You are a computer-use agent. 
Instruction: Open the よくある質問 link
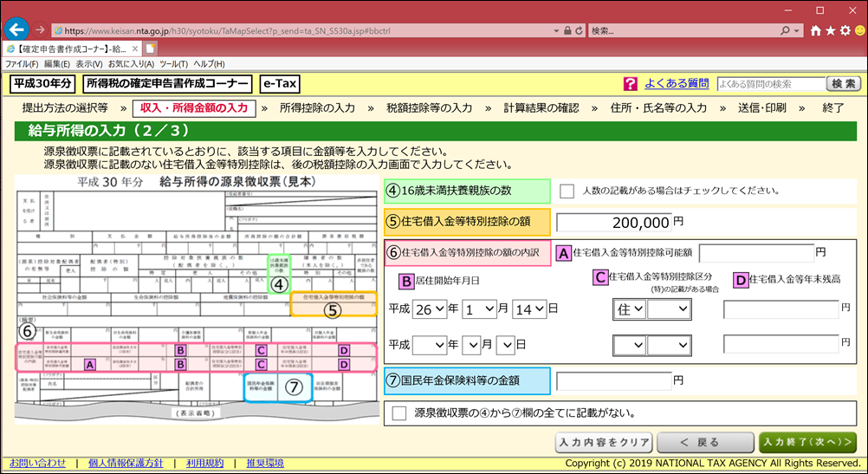pos(677,83)
